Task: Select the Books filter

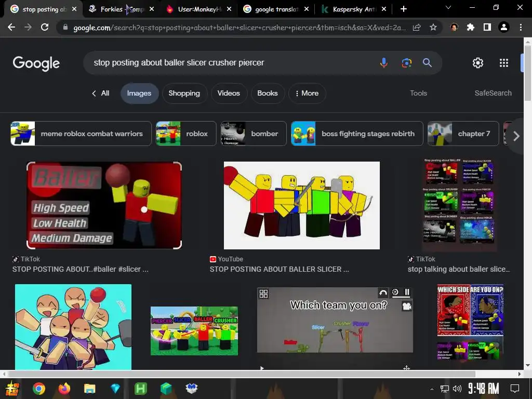Action: pyautogui.click(x=268, y=94)
